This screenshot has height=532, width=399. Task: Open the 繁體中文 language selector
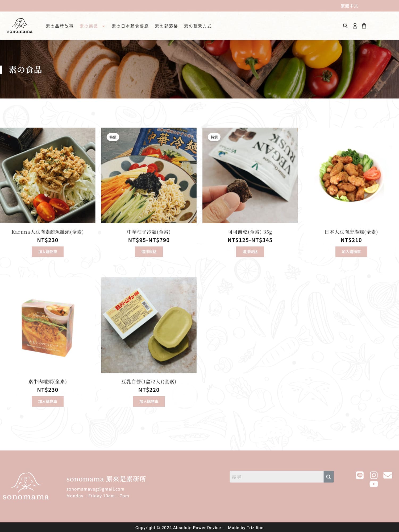[x=349, y=6]
